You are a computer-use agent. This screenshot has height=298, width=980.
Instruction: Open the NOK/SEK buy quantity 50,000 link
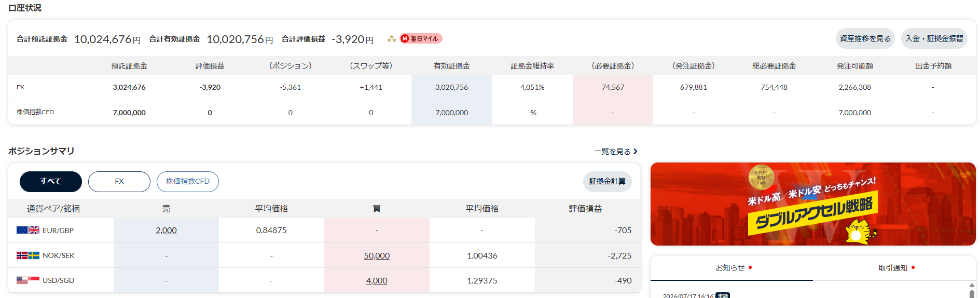tap(377, 256)
